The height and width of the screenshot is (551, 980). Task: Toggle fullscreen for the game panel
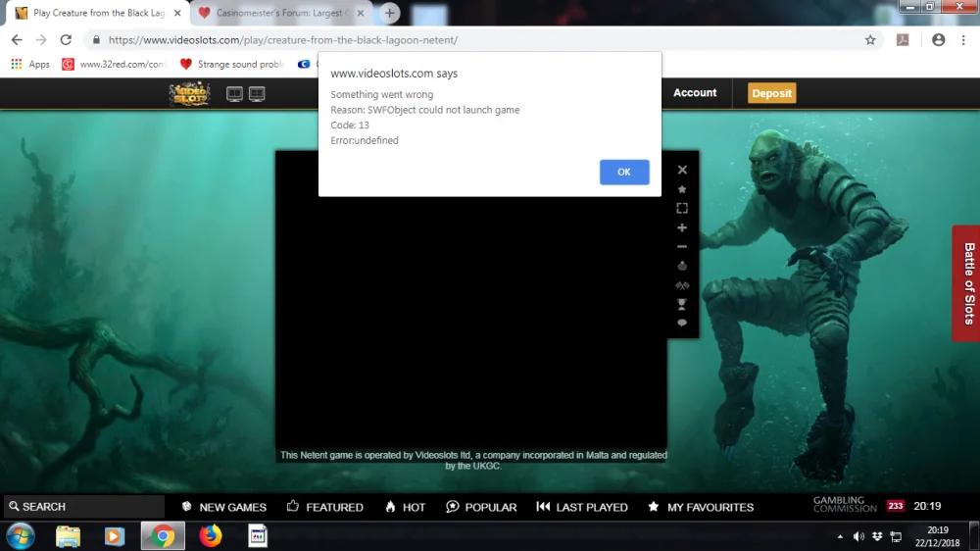pos(682,208)
